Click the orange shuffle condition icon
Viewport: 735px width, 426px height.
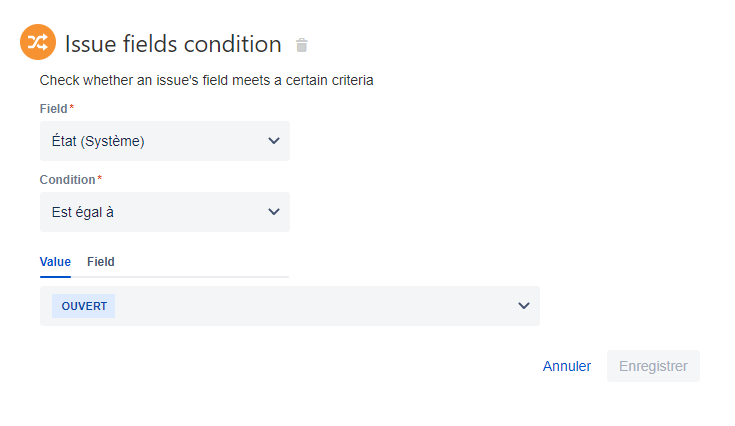[38, 42]
